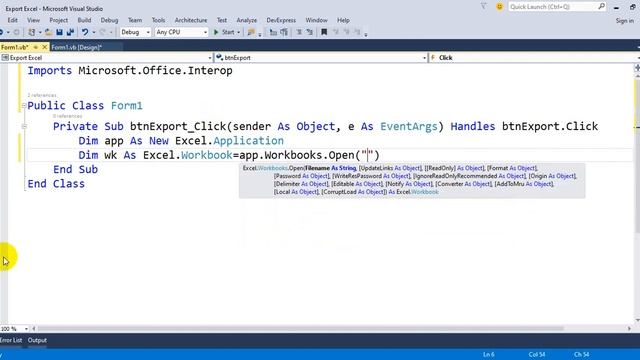Open the Test menu
640x360 pixels.
coord(222,20)
